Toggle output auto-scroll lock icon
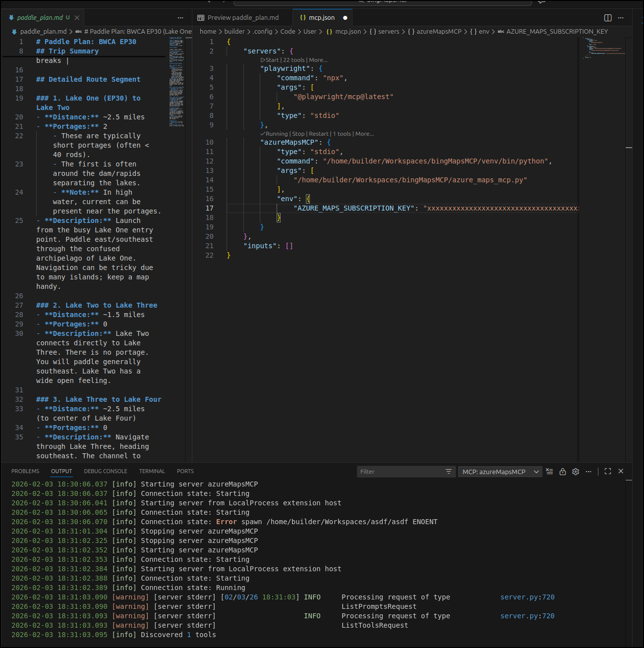The width and height of the screenshot is (644, 648). click(563, 472)
